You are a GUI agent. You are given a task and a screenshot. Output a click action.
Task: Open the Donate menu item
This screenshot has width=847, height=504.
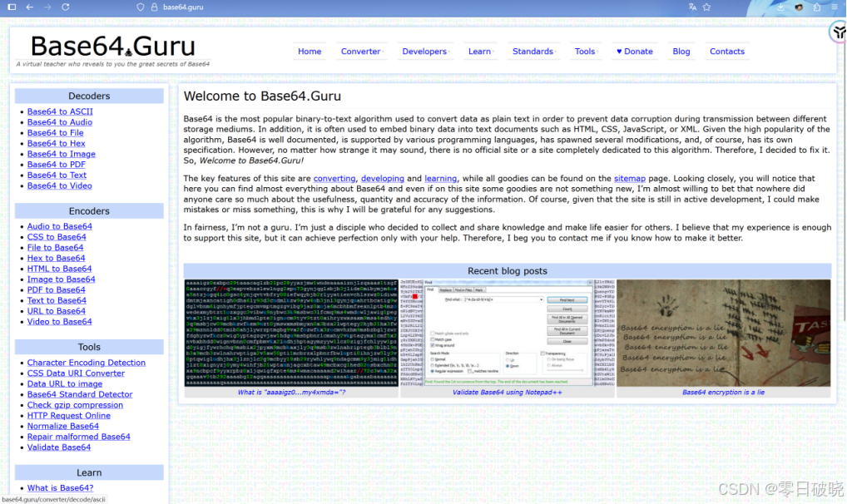point(635,52)
